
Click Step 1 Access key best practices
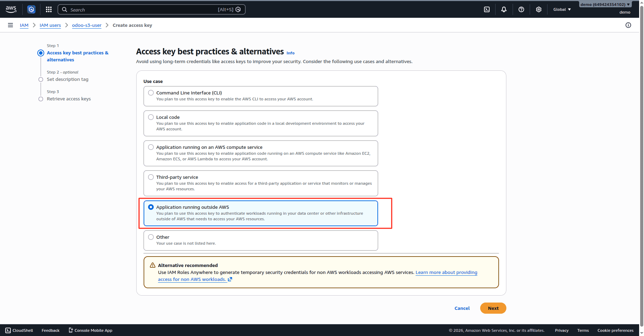tap(78, 56)
